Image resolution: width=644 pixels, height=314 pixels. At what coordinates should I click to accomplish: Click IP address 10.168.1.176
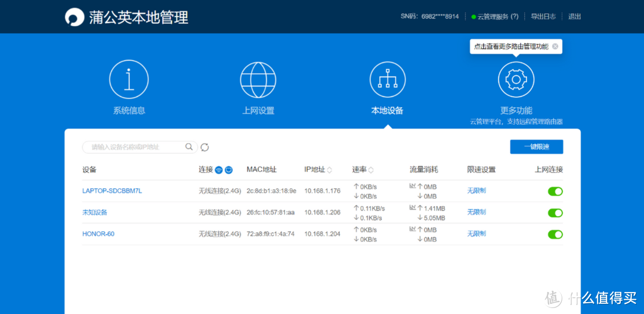tap(323, 191)
